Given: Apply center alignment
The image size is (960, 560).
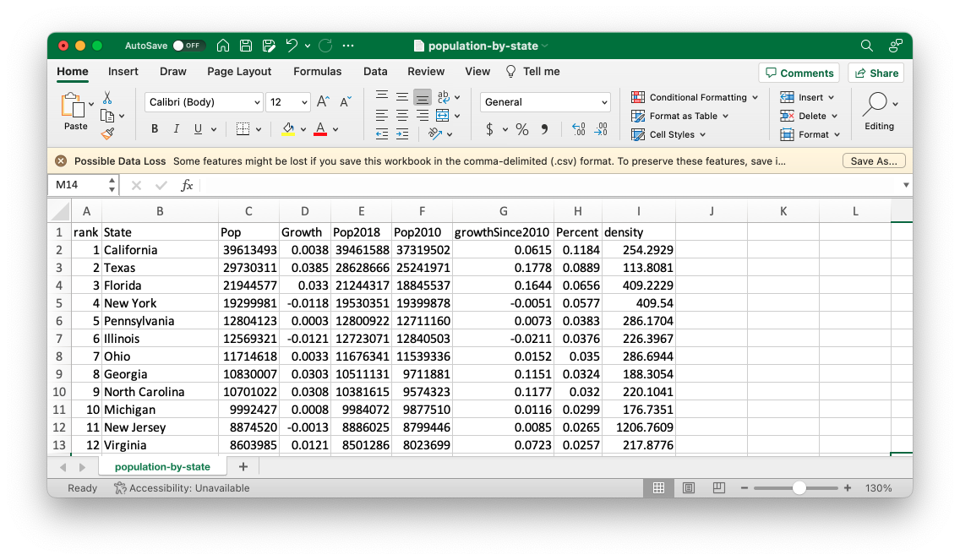Looking at the screenshot, I should tap(401, 115).
